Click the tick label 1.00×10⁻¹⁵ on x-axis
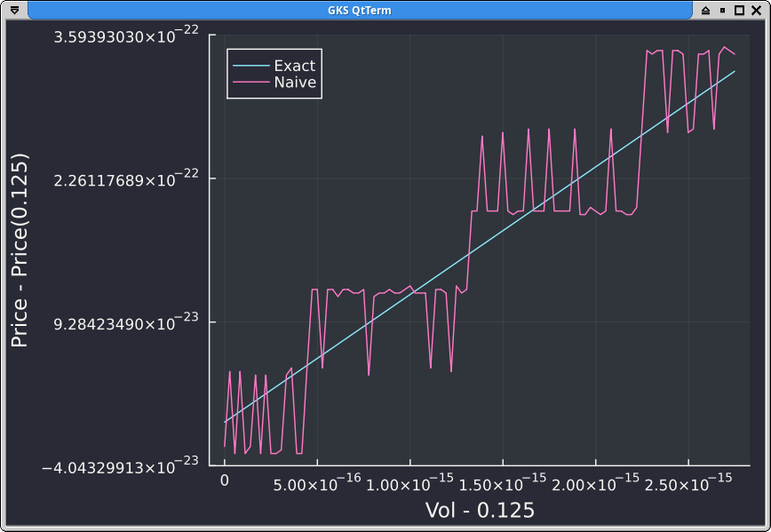 click(409, 484)
